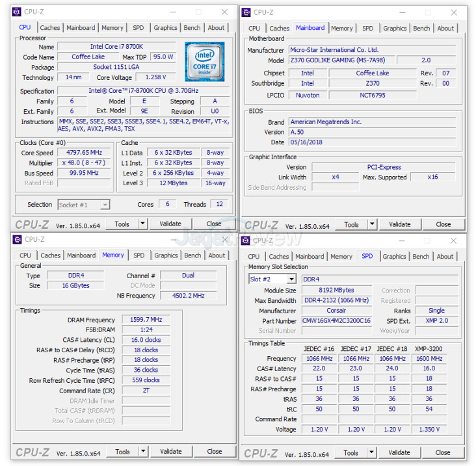Open the Socket #1 selection combo box
The image size is (476, 466).
(x=84, y=205)
